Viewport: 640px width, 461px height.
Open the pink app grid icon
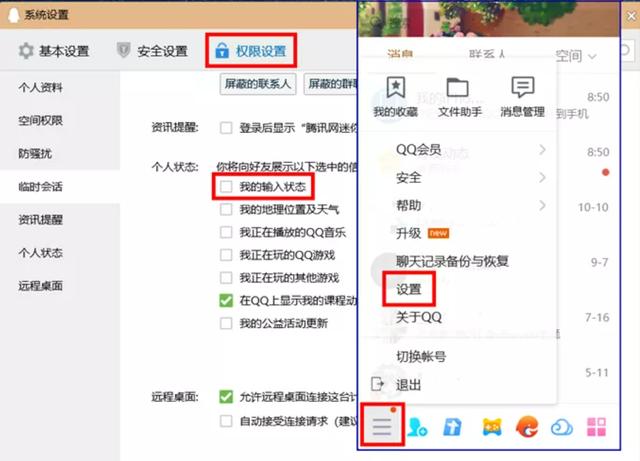[596, 427]
